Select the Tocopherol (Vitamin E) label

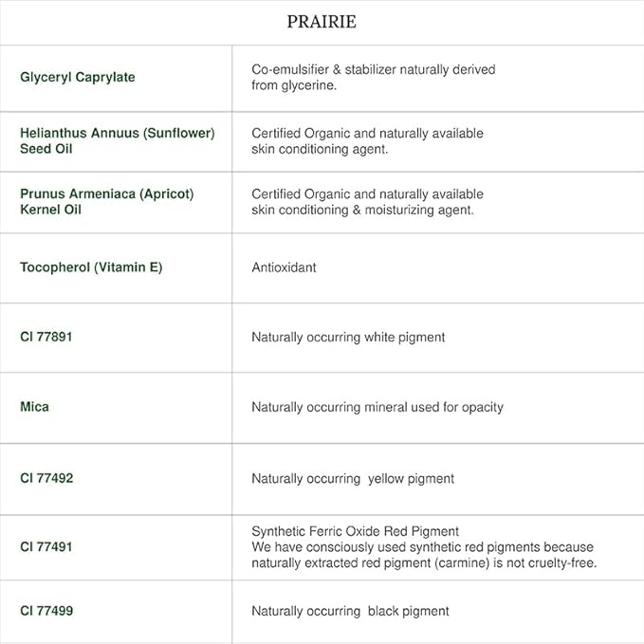pyautogui.click(x=91, y=267)
